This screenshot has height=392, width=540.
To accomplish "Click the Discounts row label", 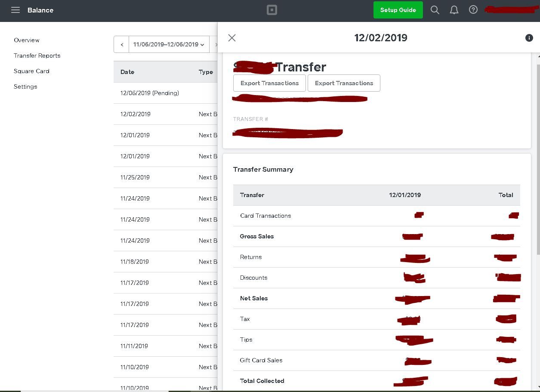I will [x=253, y=278].
